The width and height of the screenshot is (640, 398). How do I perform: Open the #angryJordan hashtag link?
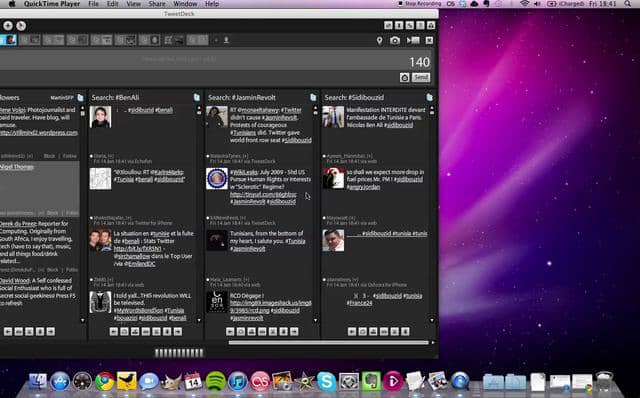tap(363, 187)
